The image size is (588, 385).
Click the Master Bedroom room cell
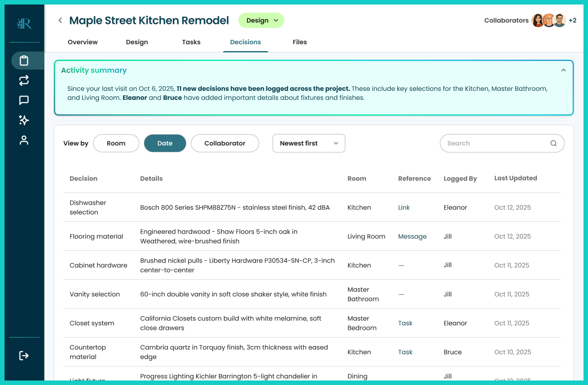[362, 323]
